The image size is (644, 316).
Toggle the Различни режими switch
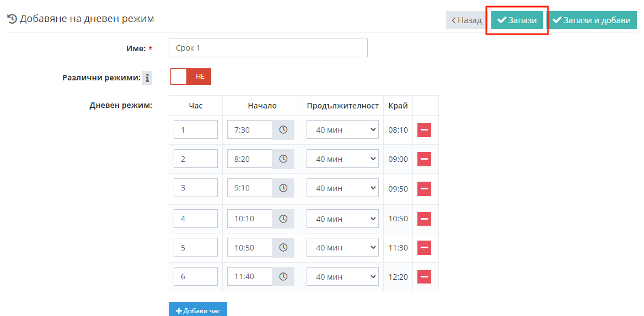point(190,77)
